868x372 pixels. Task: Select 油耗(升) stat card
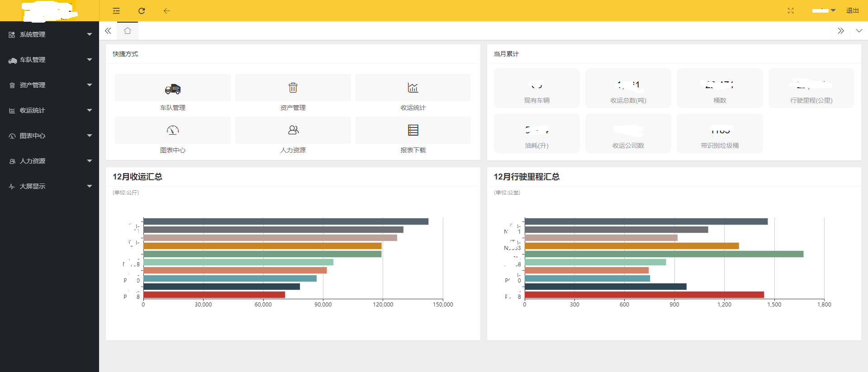tap(537, 133)
